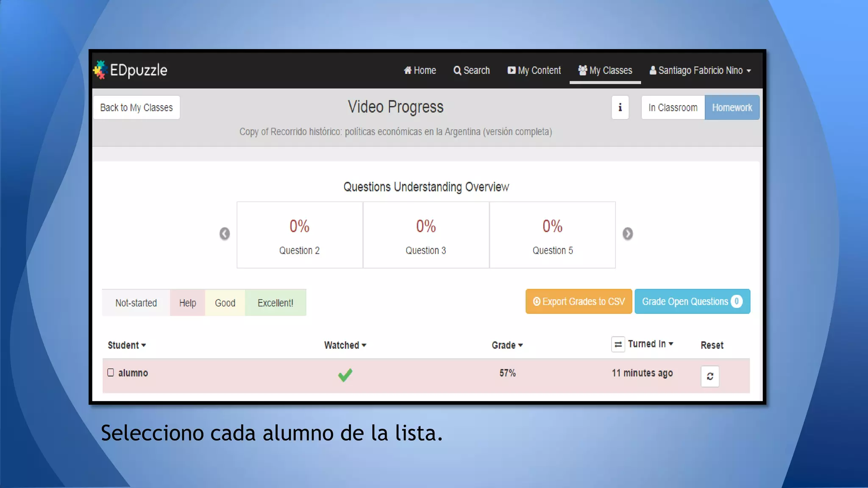Click the EDpuzzle logo

click(x=131, y=70)
